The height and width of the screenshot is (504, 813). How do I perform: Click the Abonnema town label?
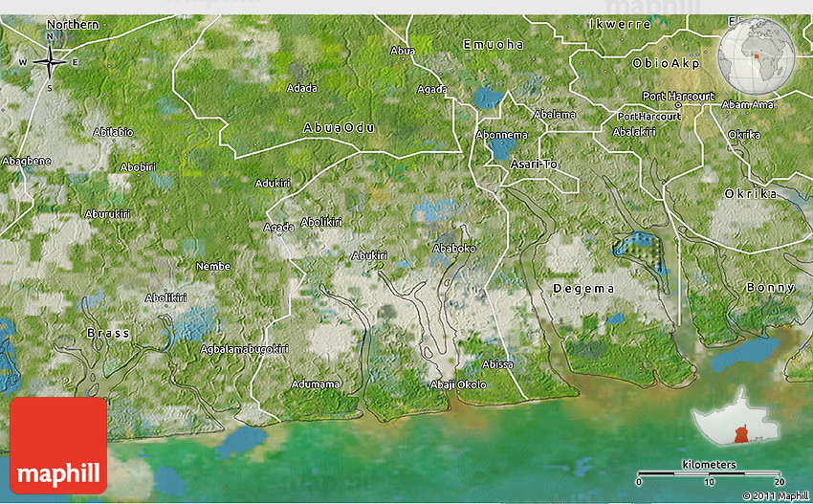click(x=501, y=135)
